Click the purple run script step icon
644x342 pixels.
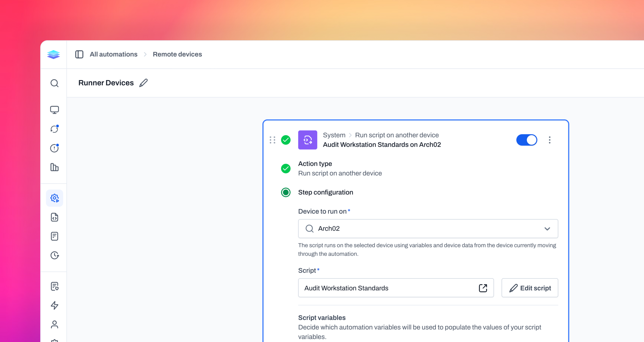coord(307,140)
